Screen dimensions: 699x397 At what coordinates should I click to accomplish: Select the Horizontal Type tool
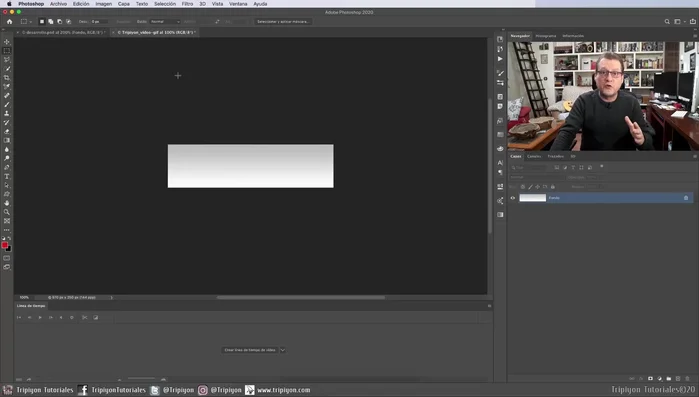click(x=7, y=176)
